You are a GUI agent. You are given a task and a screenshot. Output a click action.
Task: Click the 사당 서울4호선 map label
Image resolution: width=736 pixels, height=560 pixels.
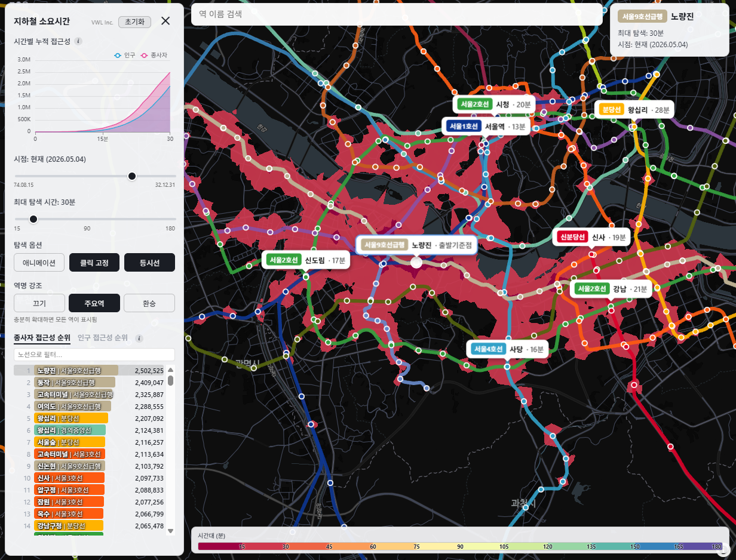507,349
